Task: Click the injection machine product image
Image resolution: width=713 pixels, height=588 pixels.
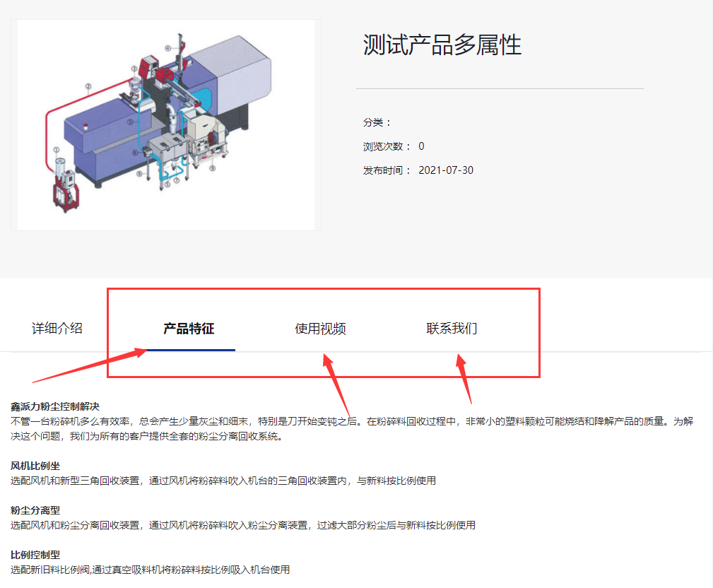Action: (166, 124)
